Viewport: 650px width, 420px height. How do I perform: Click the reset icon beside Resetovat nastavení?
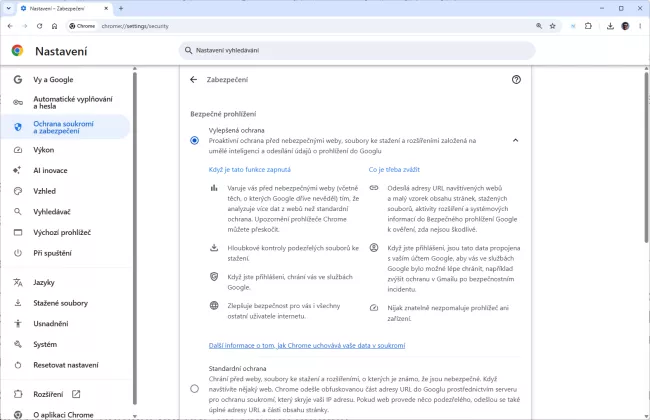click(18, 365)
